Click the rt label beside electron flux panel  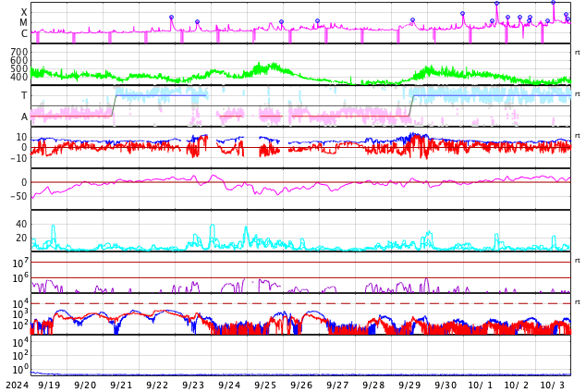[578, 301]
